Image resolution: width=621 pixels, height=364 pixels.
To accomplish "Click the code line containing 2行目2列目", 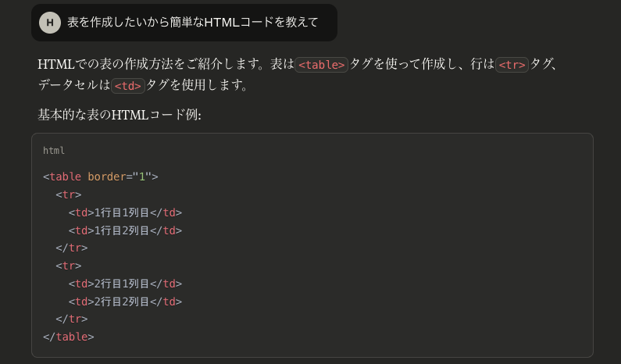I will click(x=125, y=302).
